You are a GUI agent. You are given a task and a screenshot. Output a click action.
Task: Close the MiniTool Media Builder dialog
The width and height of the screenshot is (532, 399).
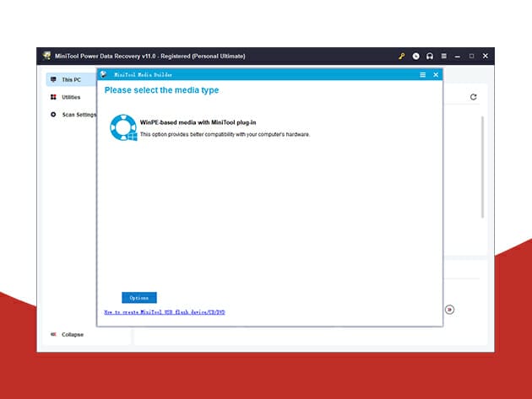pos(436,74)
